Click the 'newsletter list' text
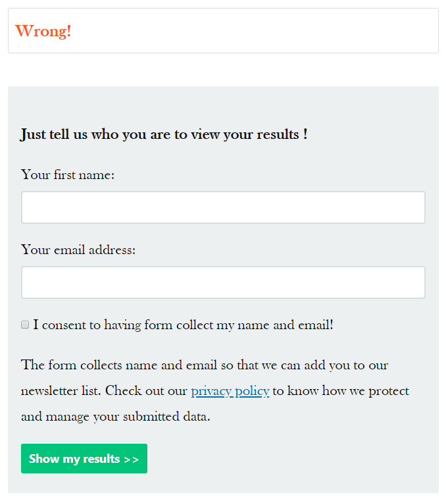 [x=61, y=391]
